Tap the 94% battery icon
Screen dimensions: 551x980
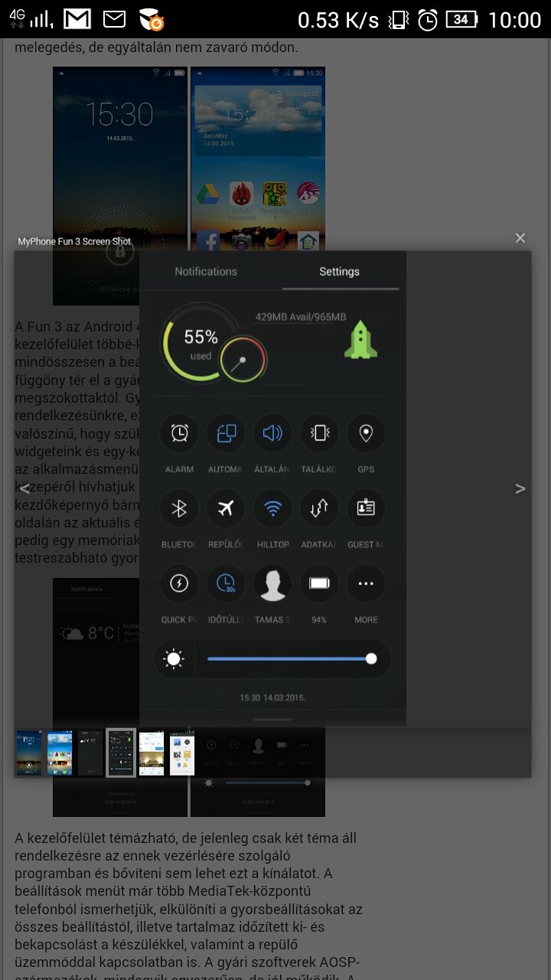pos(319,583)
